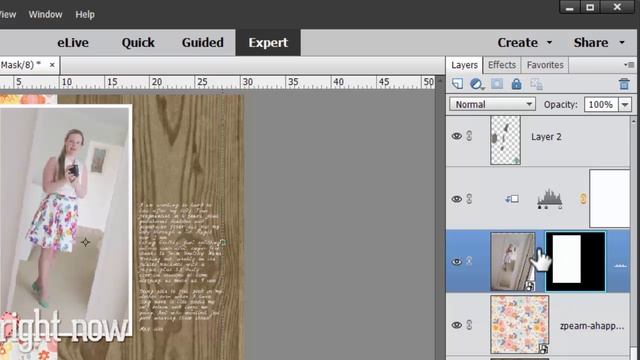The image size is (640, 360).
Task: Close the Mask/8 document tab
Action: 52,65
